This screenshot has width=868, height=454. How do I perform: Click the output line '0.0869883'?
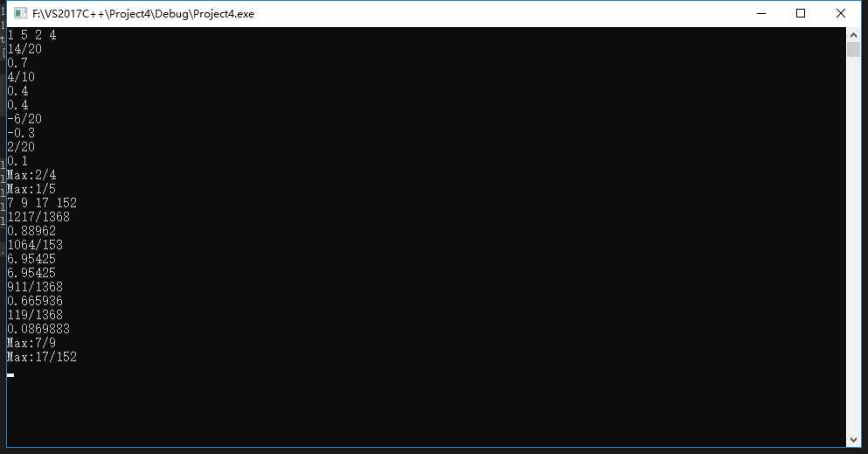38,329
